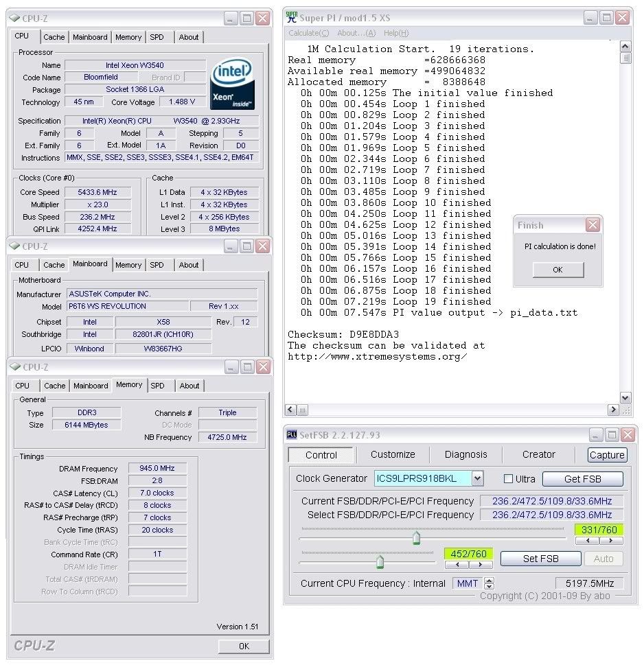Click the Select FSB/DDR/PCI-E/PCI Frequency field
Screen dimensions: 644x665
(x=551, y=515)
